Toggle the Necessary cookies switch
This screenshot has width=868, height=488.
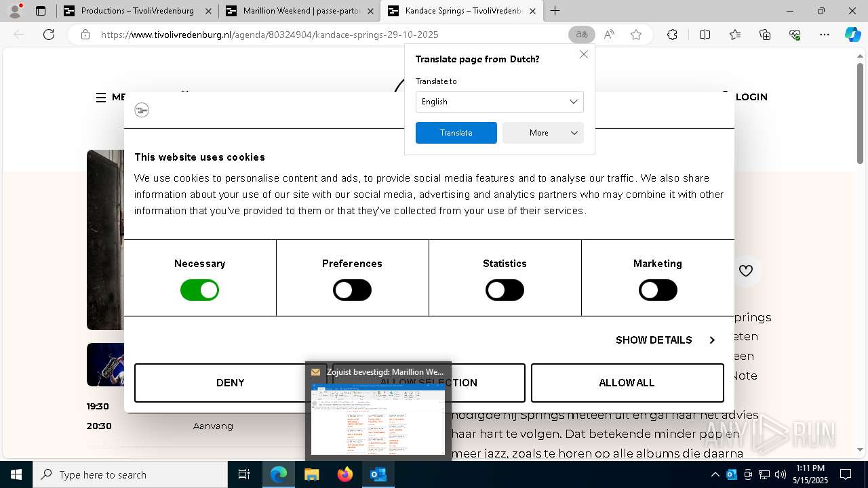[199, 290]
